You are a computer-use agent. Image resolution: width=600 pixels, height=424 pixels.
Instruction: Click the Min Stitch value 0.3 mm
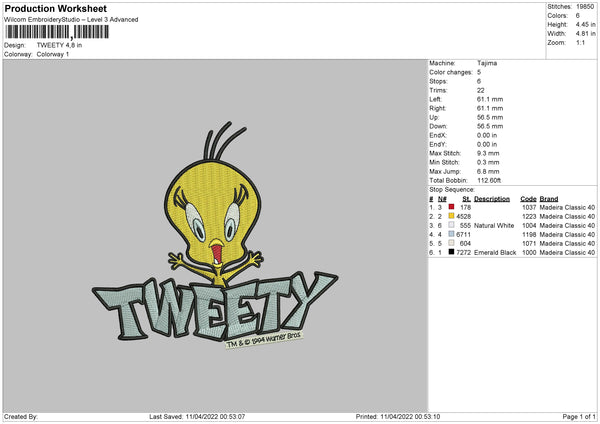click(488, 162)
